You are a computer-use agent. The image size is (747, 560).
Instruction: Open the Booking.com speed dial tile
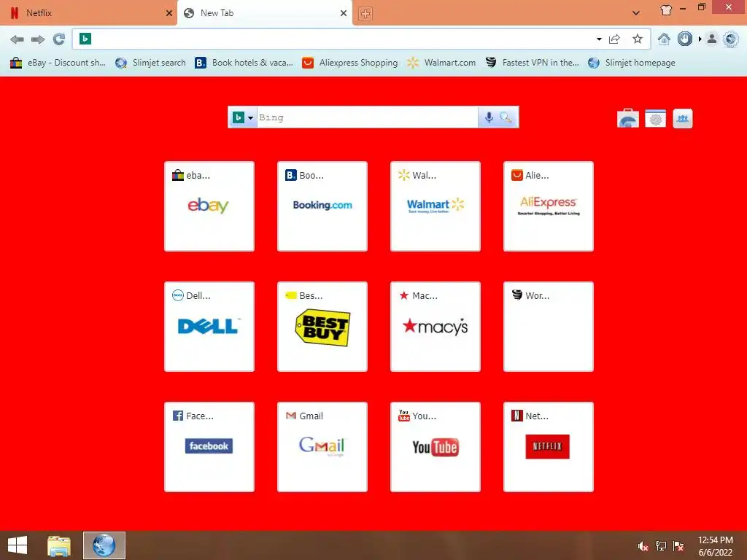[x=322, y=206]
